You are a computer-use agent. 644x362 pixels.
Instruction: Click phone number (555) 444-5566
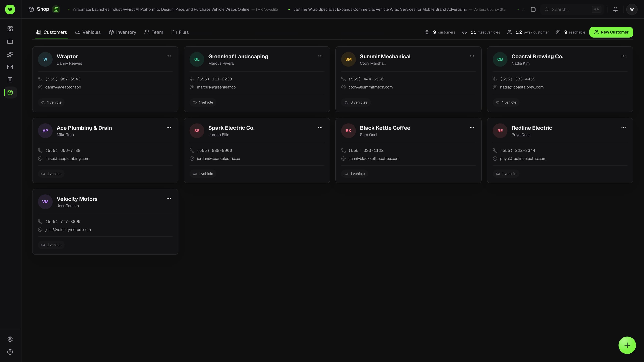pos(366,79)
